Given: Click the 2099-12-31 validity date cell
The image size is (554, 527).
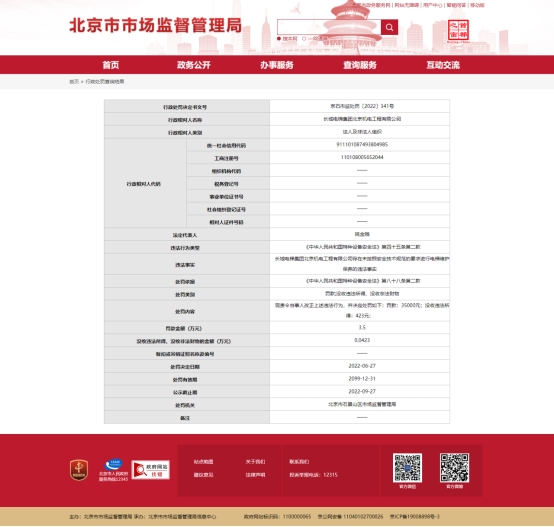Looking at the screenshot, I should click(x=360, y=379).
